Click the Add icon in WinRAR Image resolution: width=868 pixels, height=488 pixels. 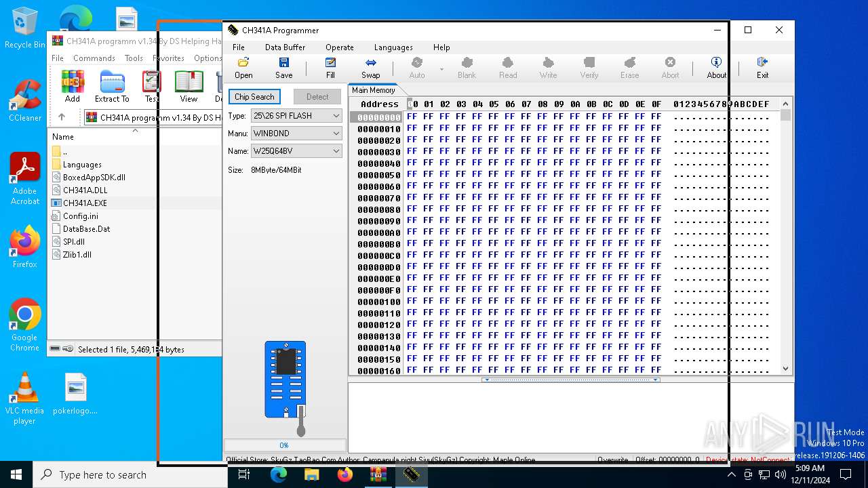(73, 86)
